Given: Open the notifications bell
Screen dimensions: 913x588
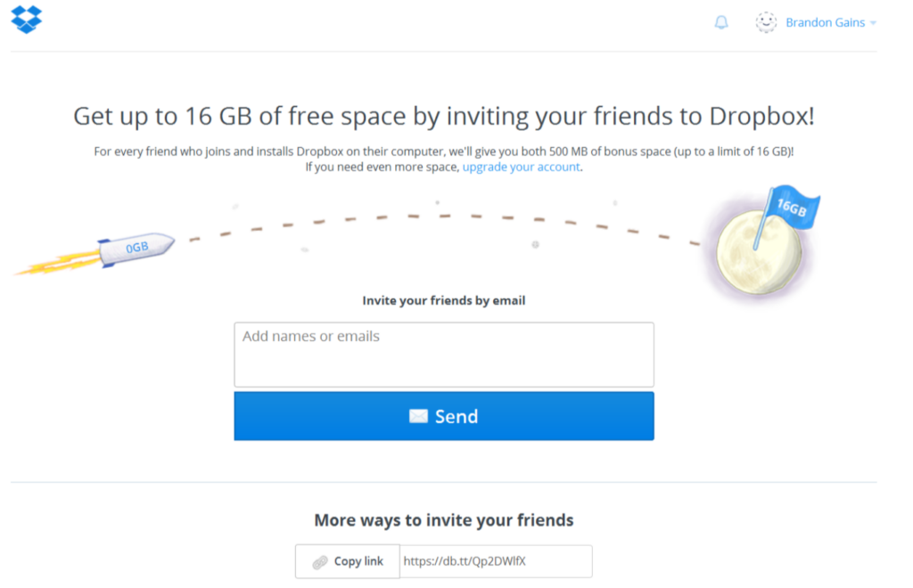Looking at the screenshot, I should [721, 22].
